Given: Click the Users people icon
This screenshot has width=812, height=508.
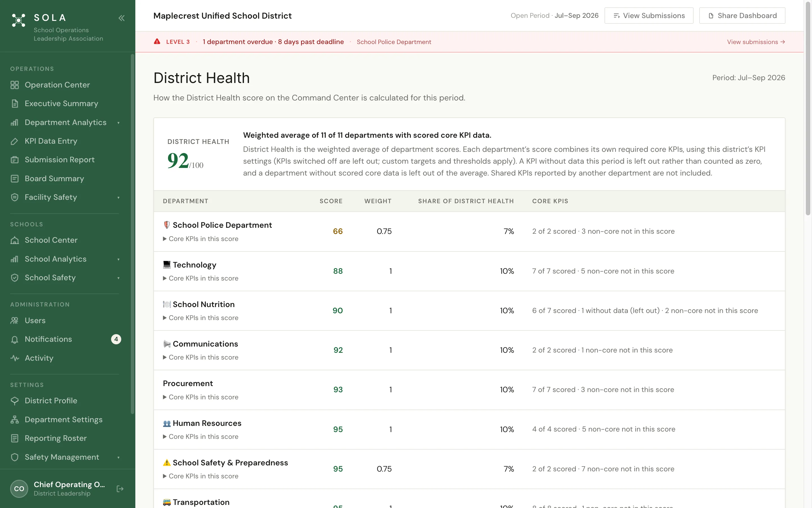Looking at the screenshot, I should tap(14, 321).
